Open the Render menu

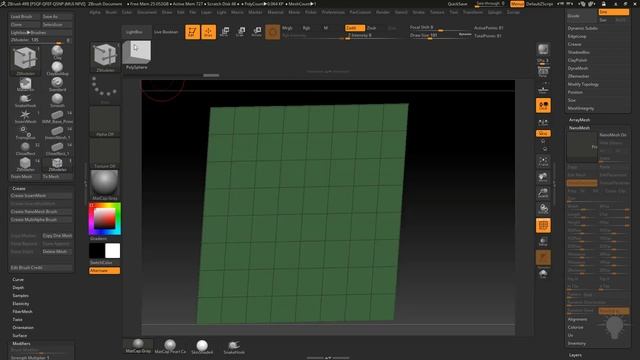pos(383,12)
